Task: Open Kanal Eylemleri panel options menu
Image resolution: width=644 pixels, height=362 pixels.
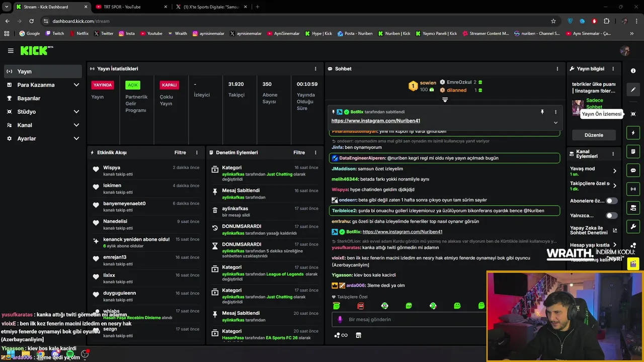Action: coord(613,154)
